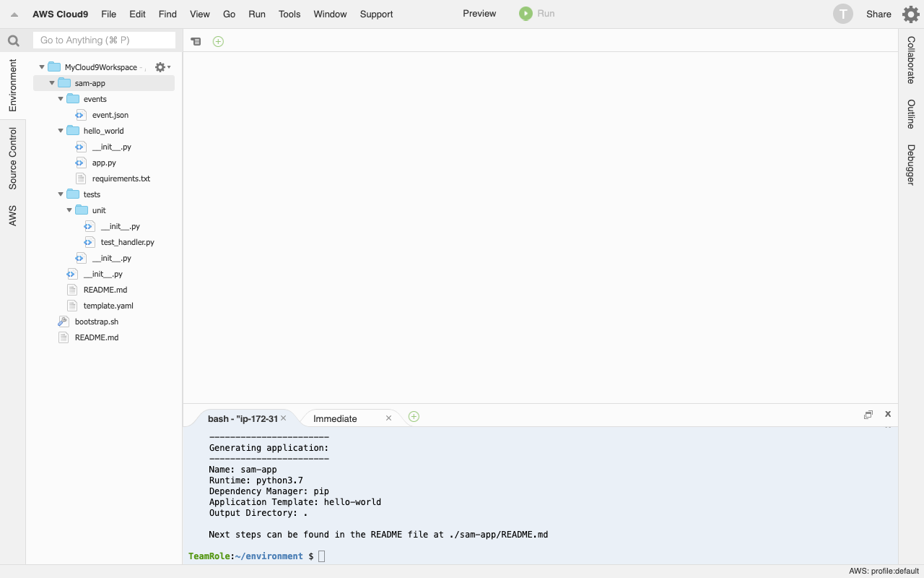The height and width of the screenshot is (578, 924).
Task: Open the Source Control side panel
Action: pyautogui.click(x=12, y=159)
